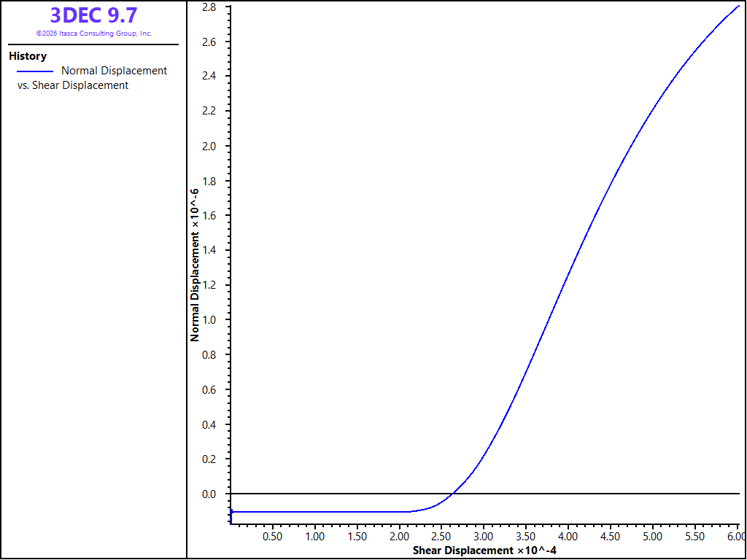Screen dimensions: 747x560
Task: Click the 0.50 tick label on x-axis
Action: pos(273,536)
